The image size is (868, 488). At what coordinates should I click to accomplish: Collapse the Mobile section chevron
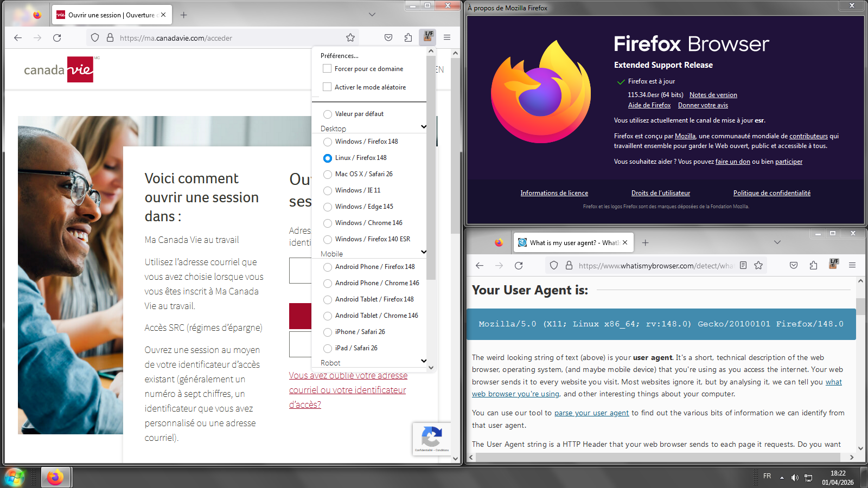pyautogui.click(x=424, y=252)
